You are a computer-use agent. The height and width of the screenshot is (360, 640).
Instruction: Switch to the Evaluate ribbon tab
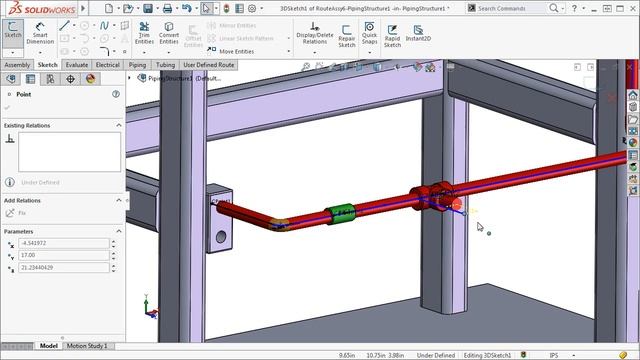(77, 65)
